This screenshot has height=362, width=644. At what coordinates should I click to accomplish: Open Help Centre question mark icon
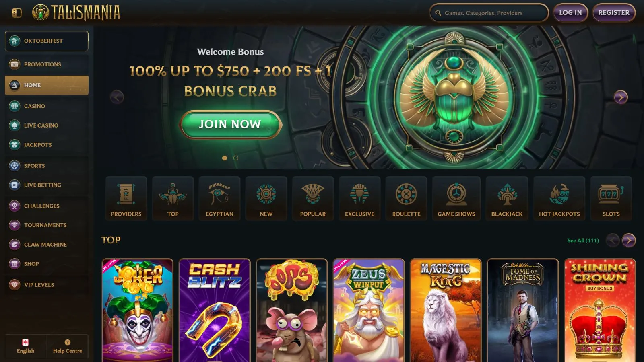(68, 342)
